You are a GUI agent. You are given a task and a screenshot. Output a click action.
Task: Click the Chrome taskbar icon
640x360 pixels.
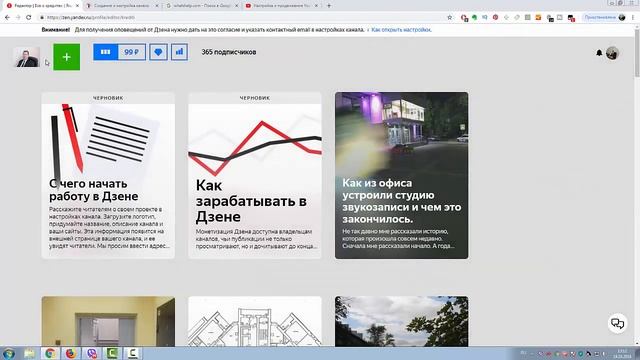click(x=50, y=353)
